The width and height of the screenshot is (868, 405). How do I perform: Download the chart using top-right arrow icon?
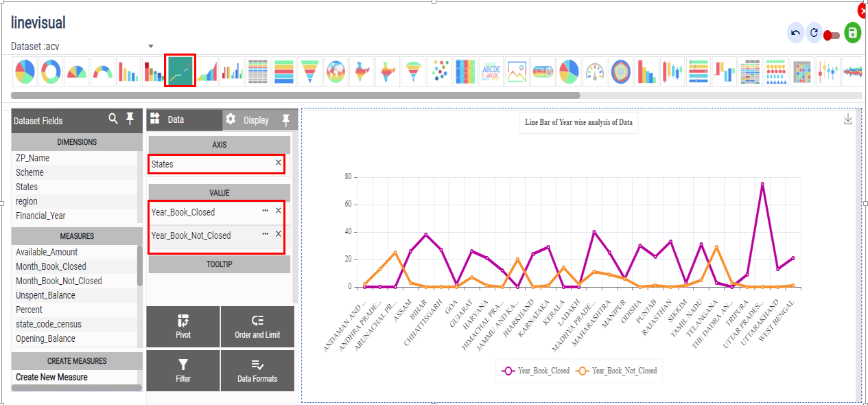pos(848,119)
